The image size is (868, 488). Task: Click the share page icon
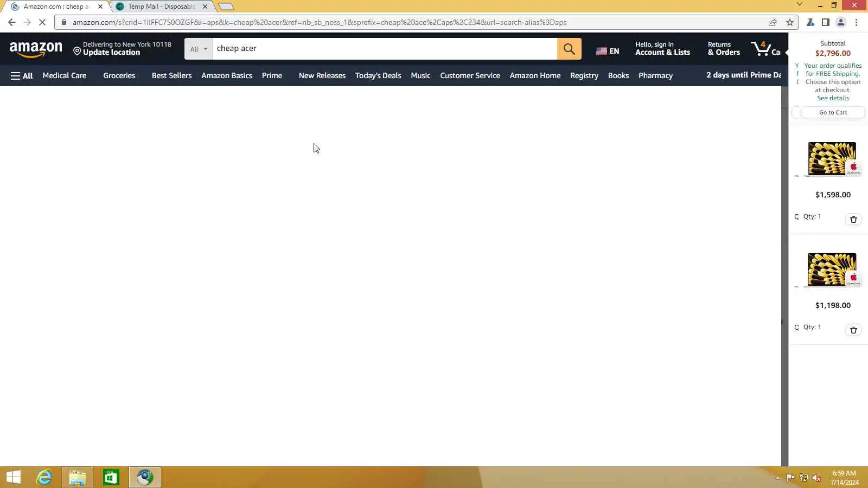[x=772, y=22]
